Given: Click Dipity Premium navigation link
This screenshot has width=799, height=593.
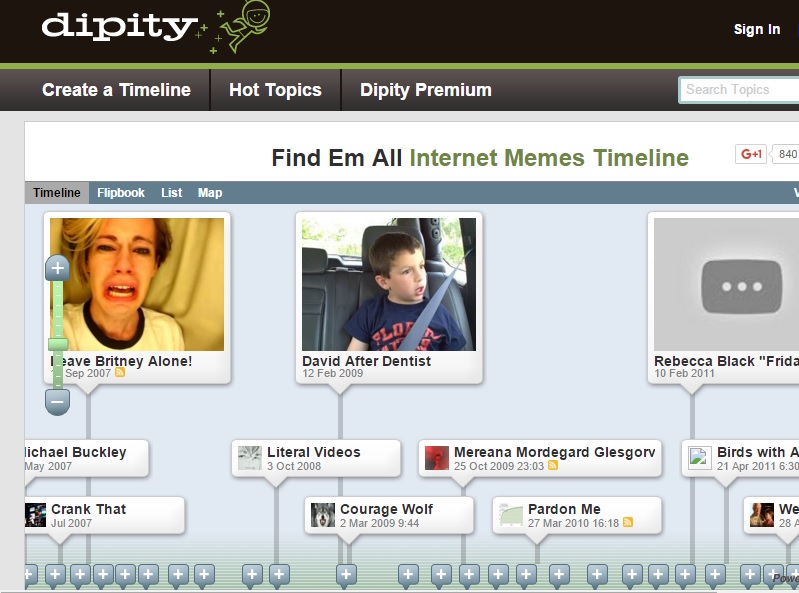Looking at the screenshot, I should pos(425,90).
